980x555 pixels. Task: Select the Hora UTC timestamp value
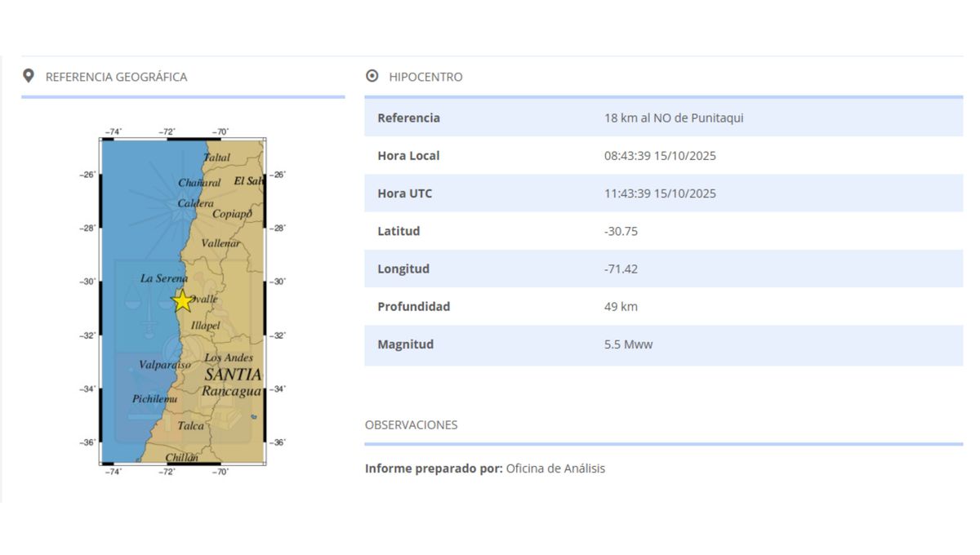pyautogui.click(x=660, y=193)
